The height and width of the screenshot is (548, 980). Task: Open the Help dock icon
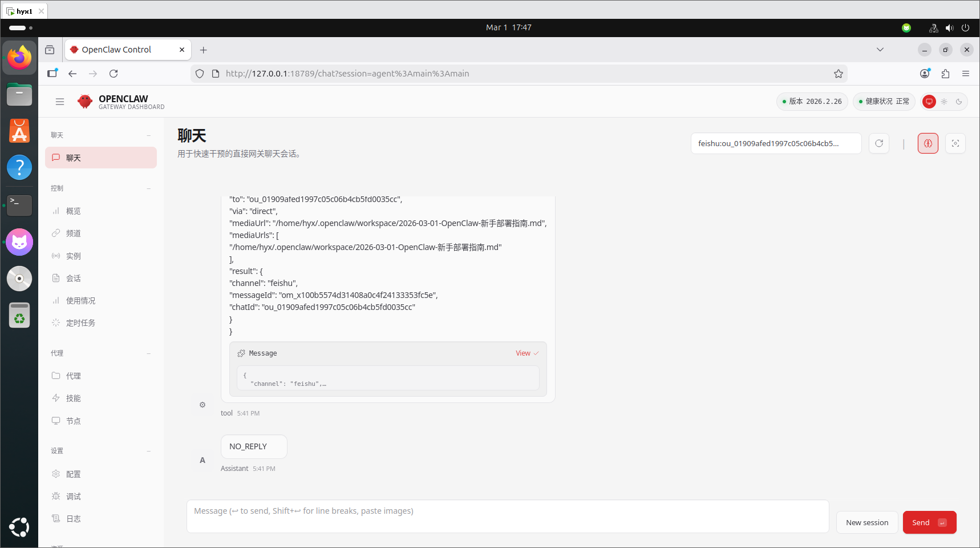point(19,168)
